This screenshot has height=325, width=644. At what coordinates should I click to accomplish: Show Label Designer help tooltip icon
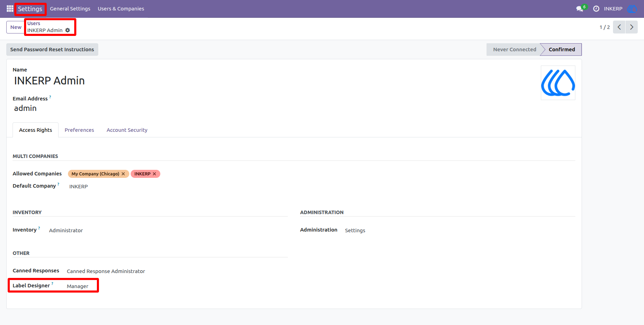52,284
